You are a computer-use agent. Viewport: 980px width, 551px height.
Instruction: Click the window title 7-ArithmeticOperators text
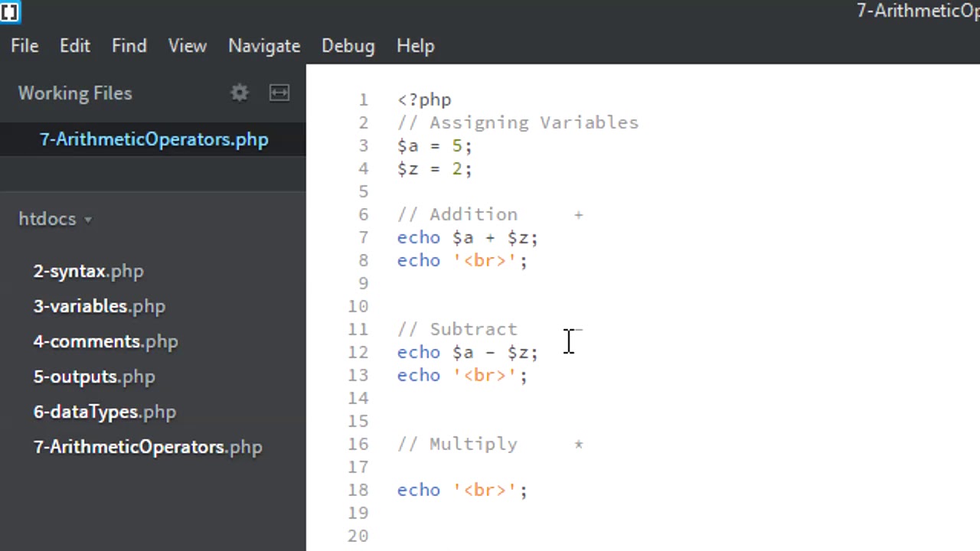[918, 11]
